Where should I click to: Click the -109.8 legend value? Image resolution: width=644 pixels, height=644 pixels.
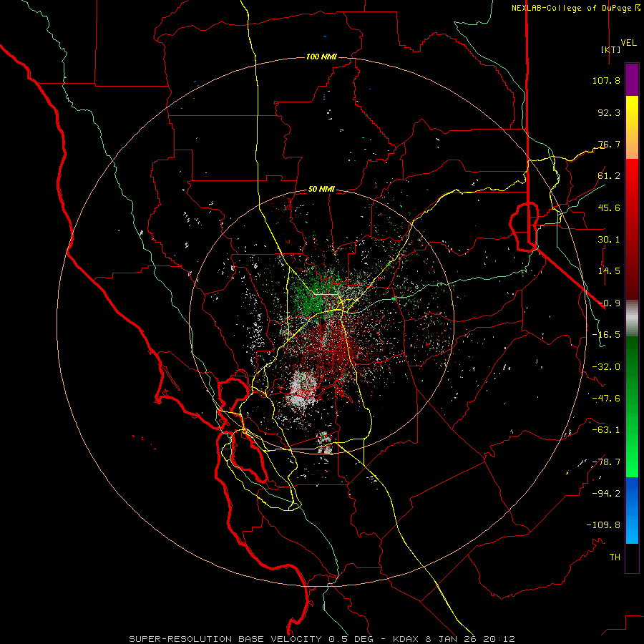pyautogui.click(x=603, y=525)
